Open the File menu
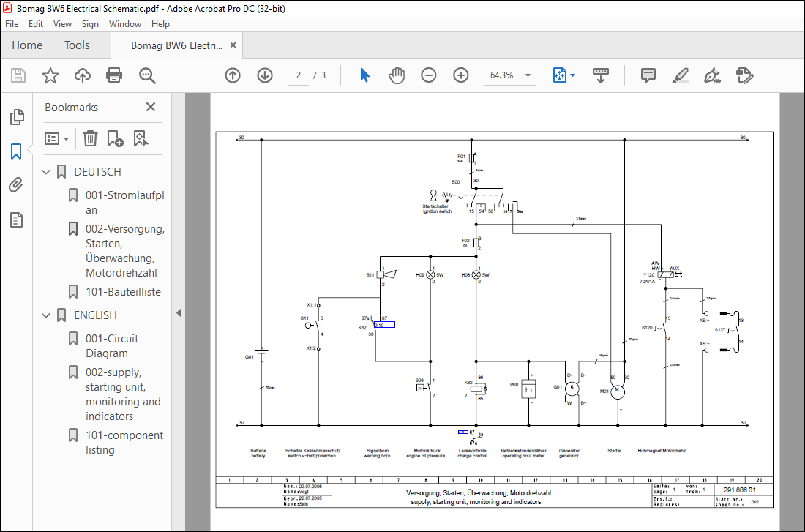The height and width of the screenshot is (532, 805). (12, 24)
